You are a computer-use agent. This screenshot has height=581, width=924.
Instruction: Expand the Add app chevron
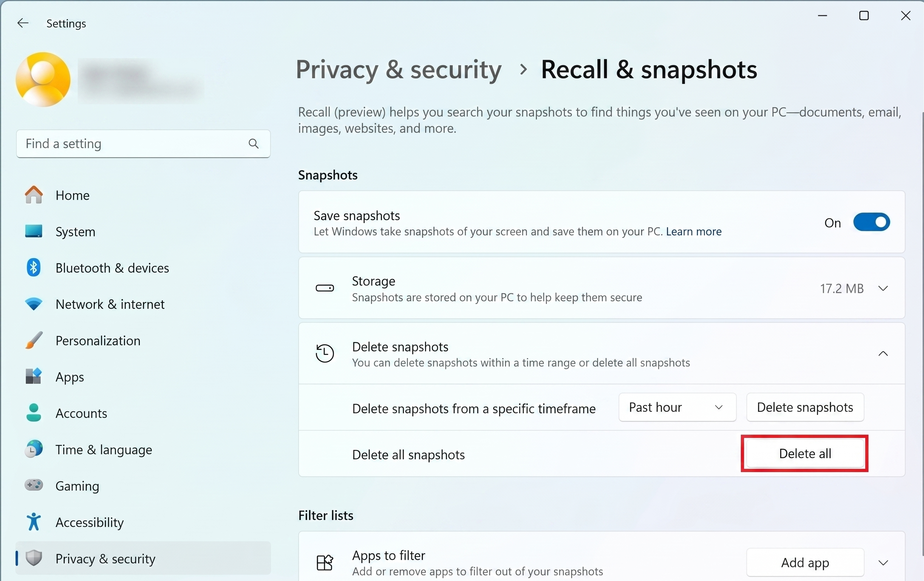pyautogui.click(x=883, y=562)
